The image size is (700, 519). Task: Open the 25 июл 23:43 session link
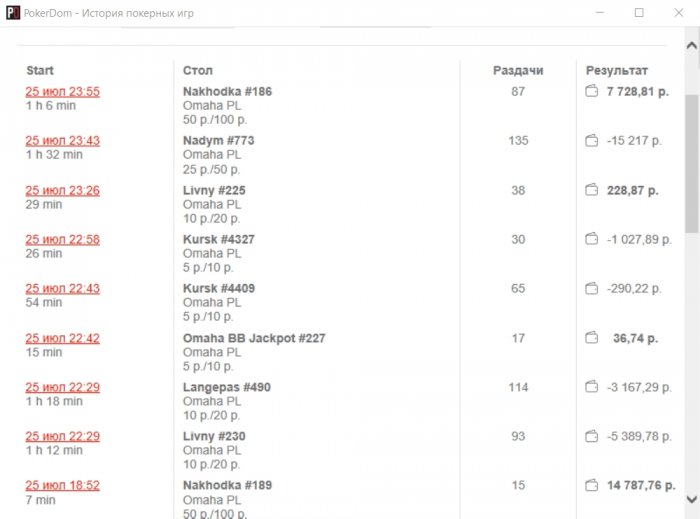[62, 141]
